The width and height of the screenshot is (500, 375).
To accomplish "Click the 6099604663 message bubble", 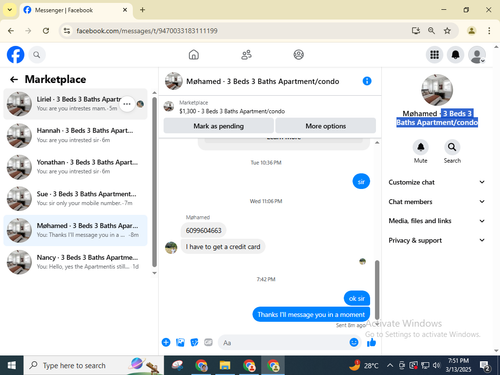I will tap(203, 230).
